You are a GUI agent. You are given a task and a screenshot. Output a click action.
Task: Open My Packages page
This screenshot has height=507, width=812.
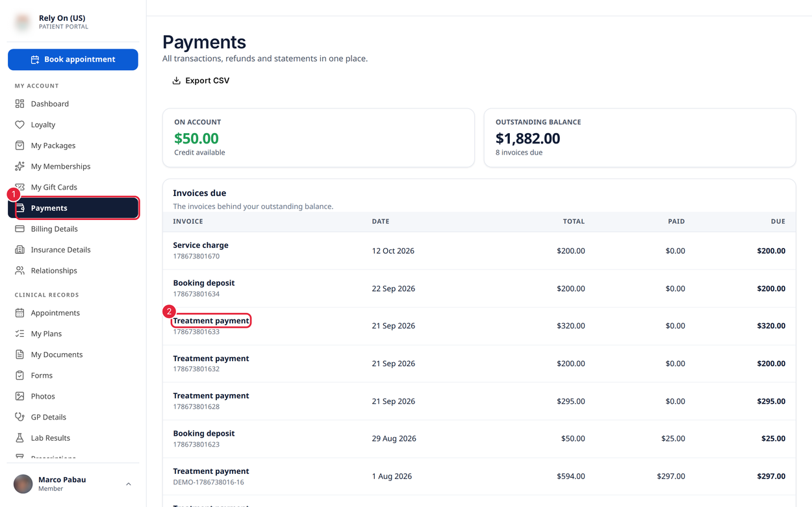(x=73, y=145)
